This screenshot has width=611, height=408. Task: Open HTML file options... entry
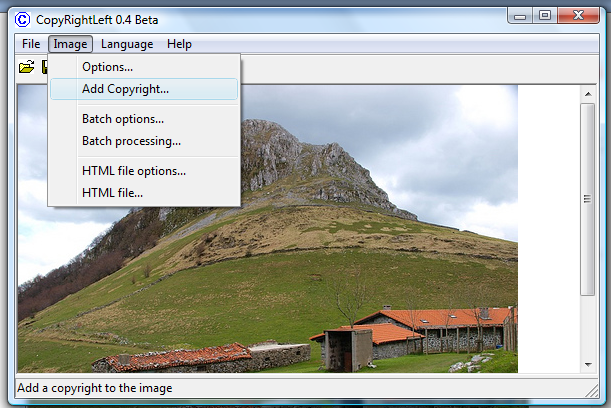pos(144,171)
